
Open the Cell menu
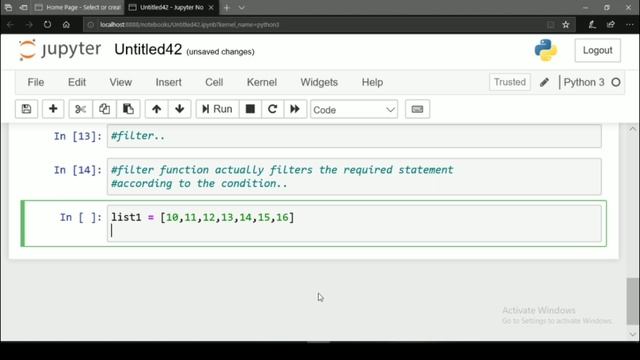tap(214, 82)
